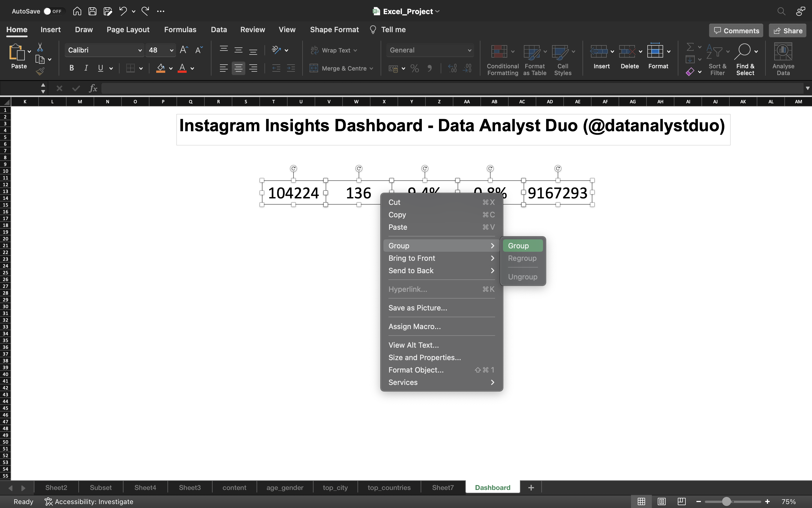Click the insert function fx icon
The height and width of the screenshot is (508, 812).
(93, 88)
